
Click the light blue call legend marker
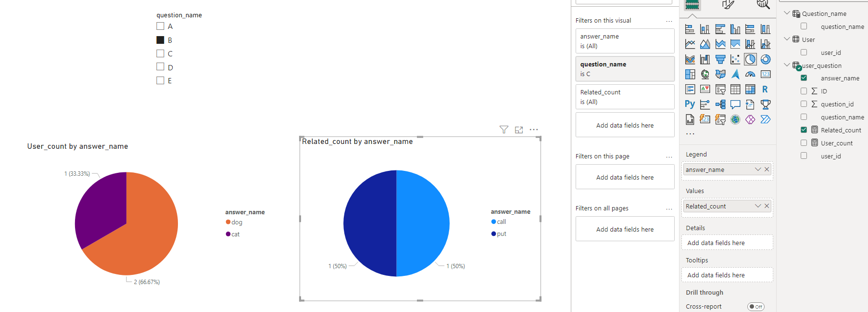coord(493,221)
